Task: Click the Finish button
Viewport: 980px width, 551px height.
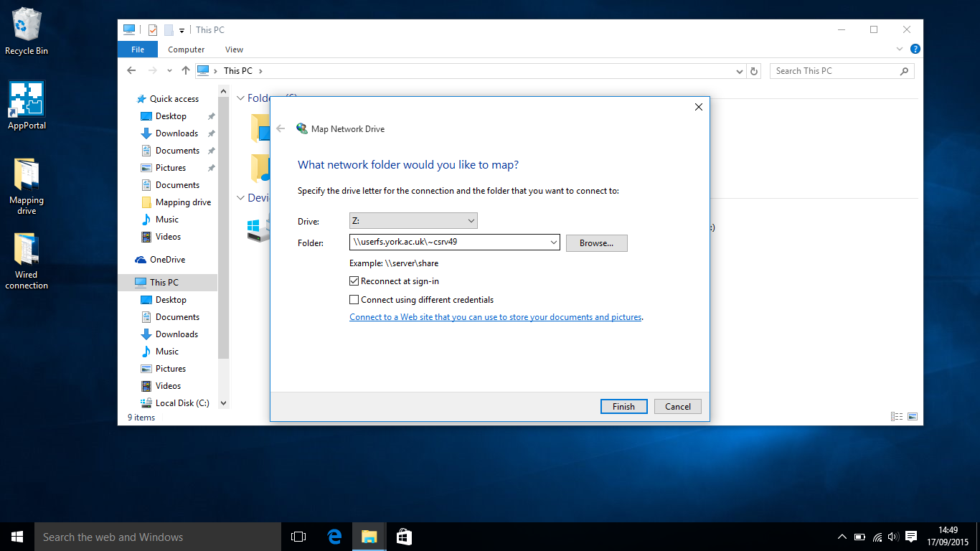Action: (x=623, y=407)
